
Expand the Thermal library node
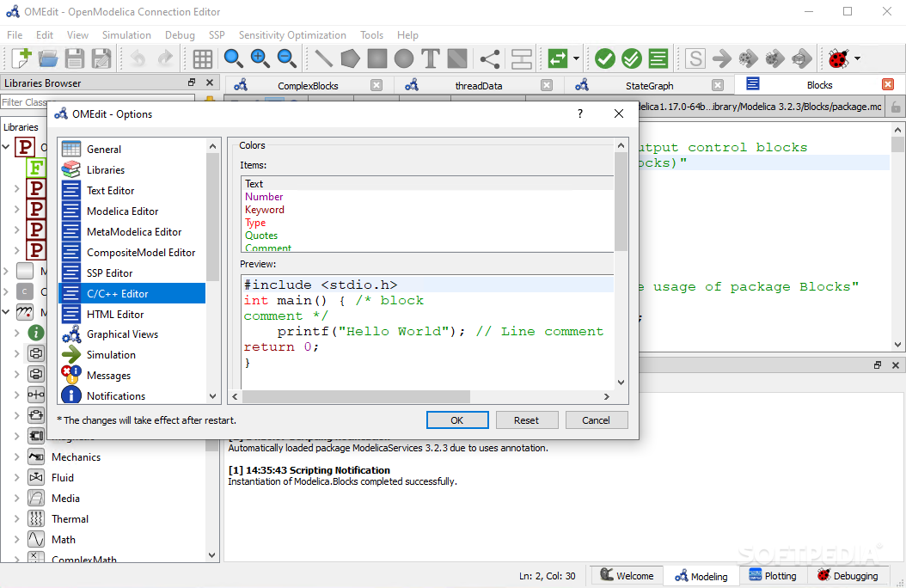(x=16, y=518)
